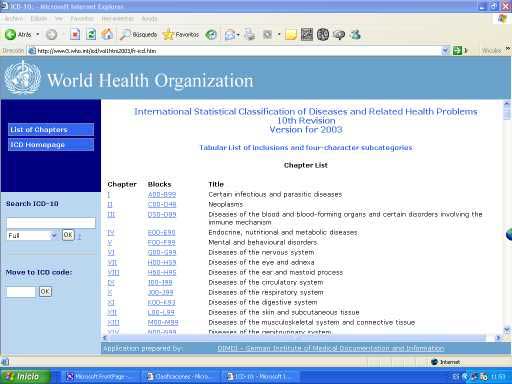Open Chapter VII link
This screenshot has height=384, width=512.
coord(112,262)
